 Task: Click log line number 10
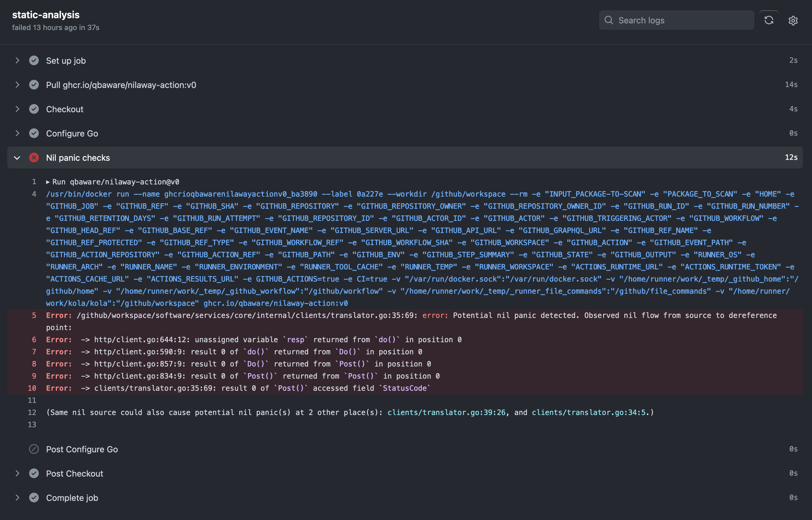coord(32,388)
